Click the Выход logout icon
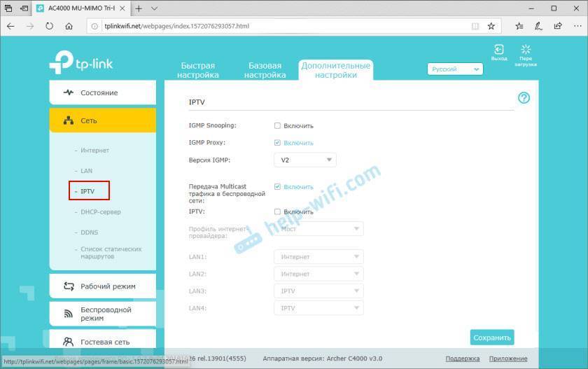This screenshot has height=369, width=588. click(x=499, y=53)
